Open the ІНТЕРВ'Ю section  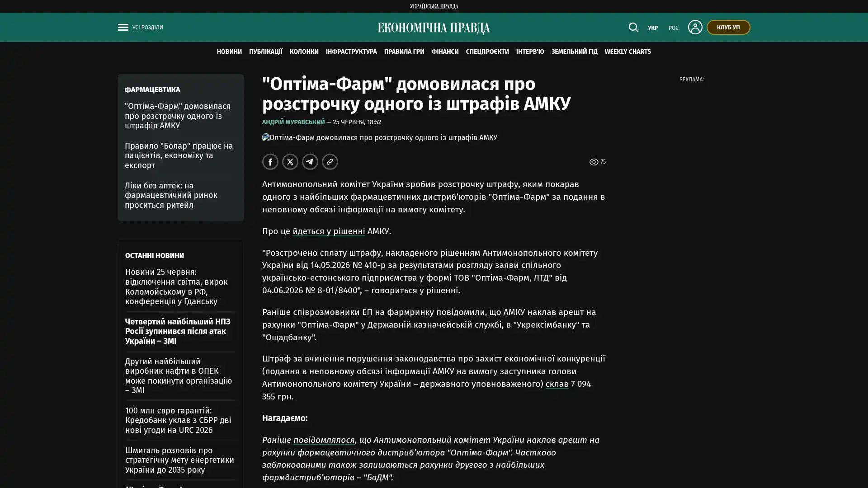click(x=530, y=52)
